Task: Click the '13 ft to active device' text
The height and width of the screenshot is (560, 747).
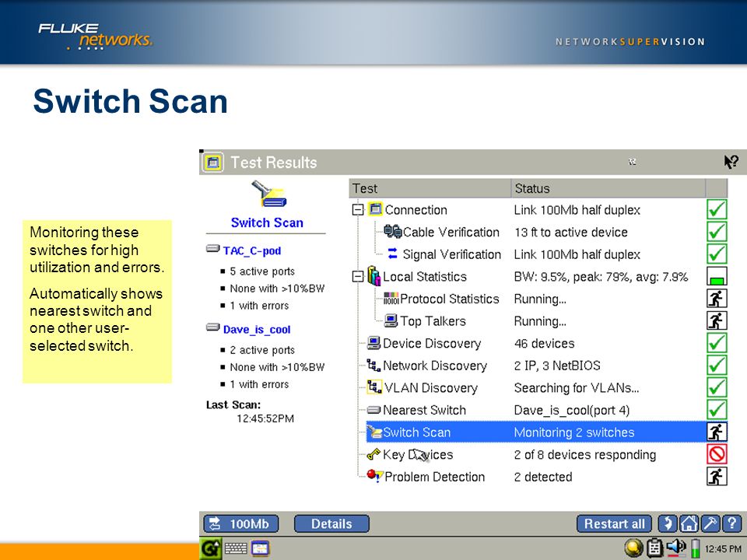Action: [570, 232]
